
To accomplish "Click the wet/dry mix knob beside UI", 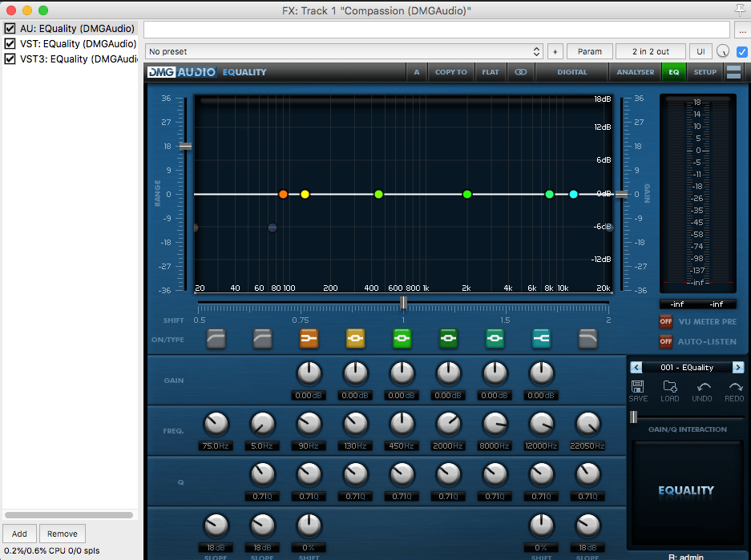I will pyautogui.click(x=723, y=51).
